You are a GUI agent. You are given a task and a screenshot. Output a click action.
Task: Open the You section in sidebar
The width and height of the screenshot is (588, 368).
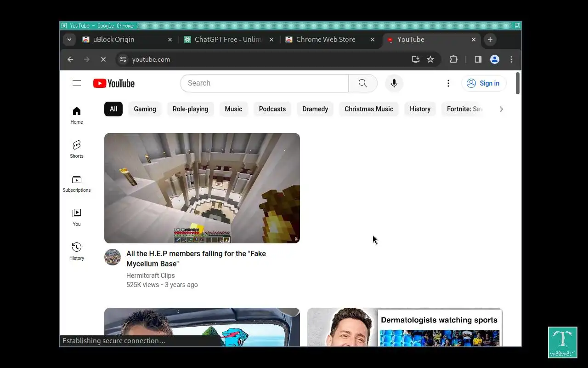[x=77, y=217]
